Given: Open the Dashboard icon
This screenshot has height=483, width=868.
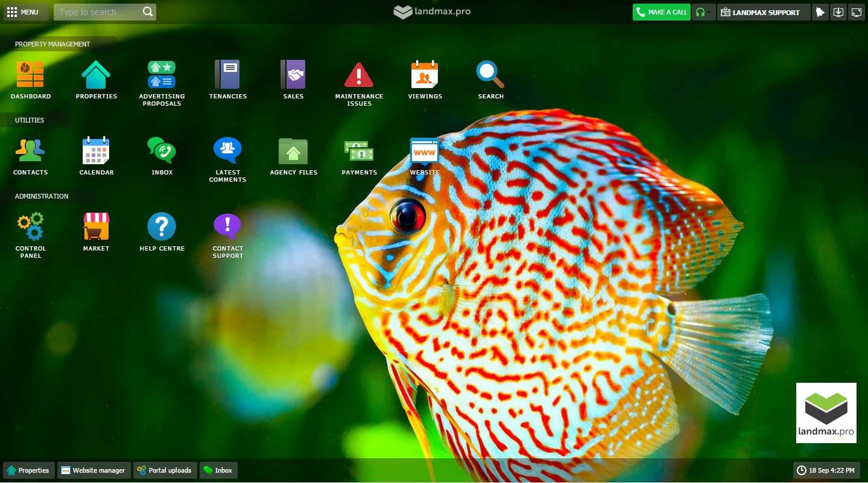Looking at the screenshot, I should click(x=30, y=75).
